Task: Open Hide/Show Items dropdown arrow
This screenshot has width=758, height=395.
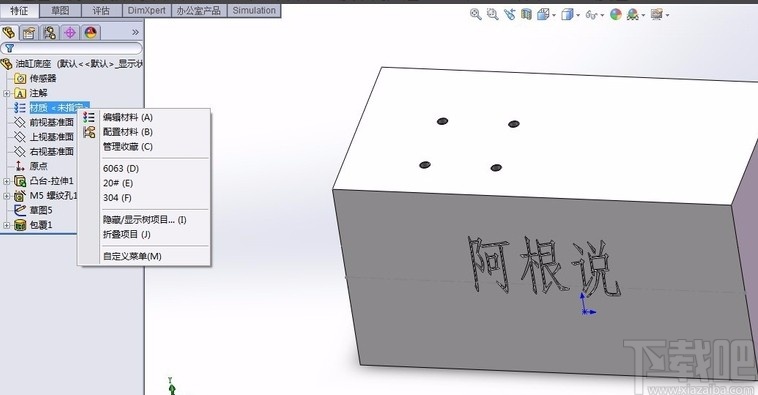Action: [602, 15]
